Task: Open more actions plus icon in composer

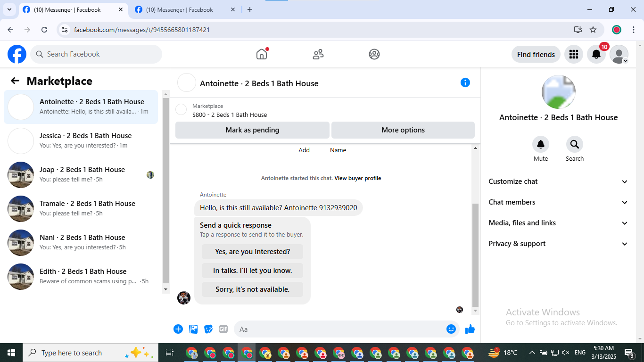Action: tap(178, 329)
